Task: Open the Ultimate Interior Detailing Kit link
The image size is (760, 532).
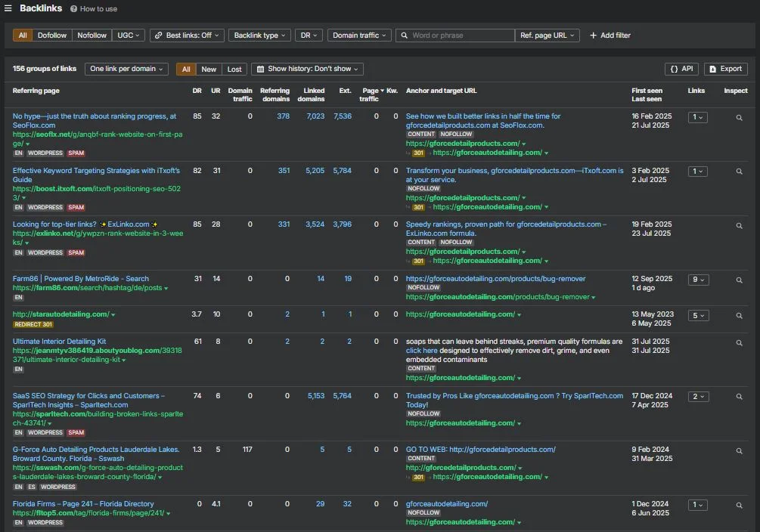Action: pyautogui.click(x=59, y=342)
